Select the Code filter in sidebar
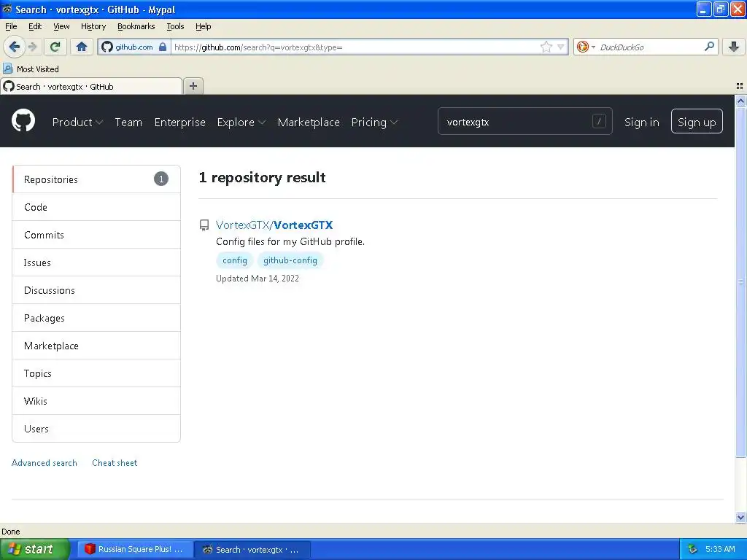The image size is (747, 560). pyautogui.click(x=96, y=207)
